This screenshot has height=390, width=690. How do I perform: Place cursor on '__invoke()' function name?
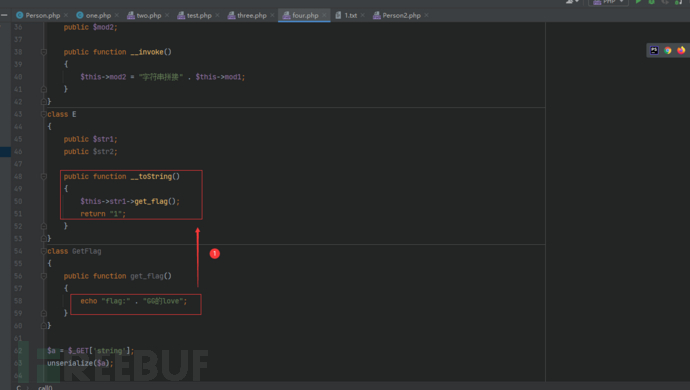[151, 52]
